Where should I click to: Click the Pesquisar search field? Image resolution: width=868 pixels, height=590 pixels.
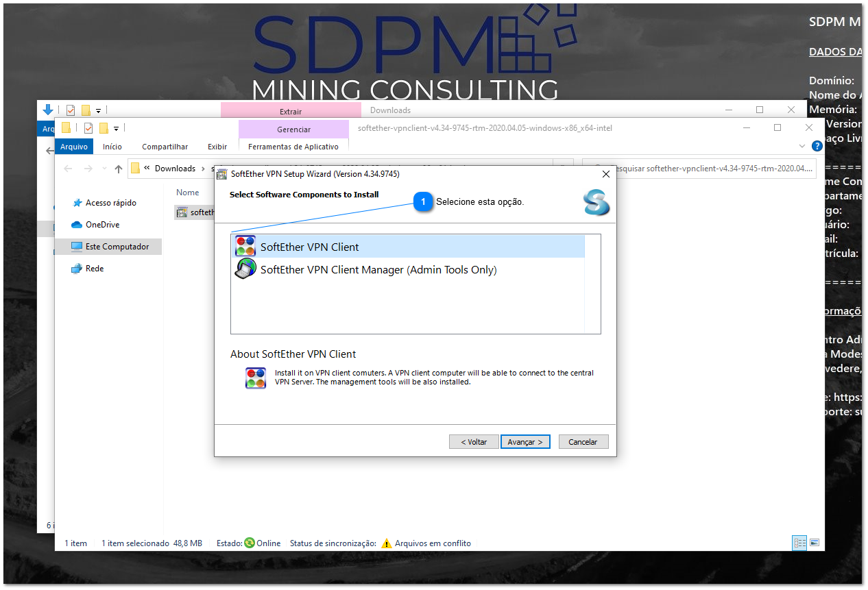pos(698,168)
